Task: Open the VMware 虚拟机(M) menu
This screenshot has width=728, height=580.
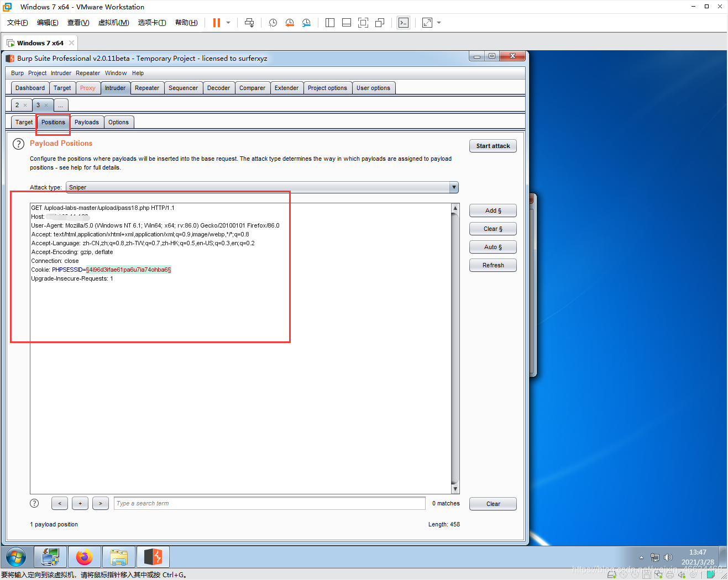Action: point(113,23)
